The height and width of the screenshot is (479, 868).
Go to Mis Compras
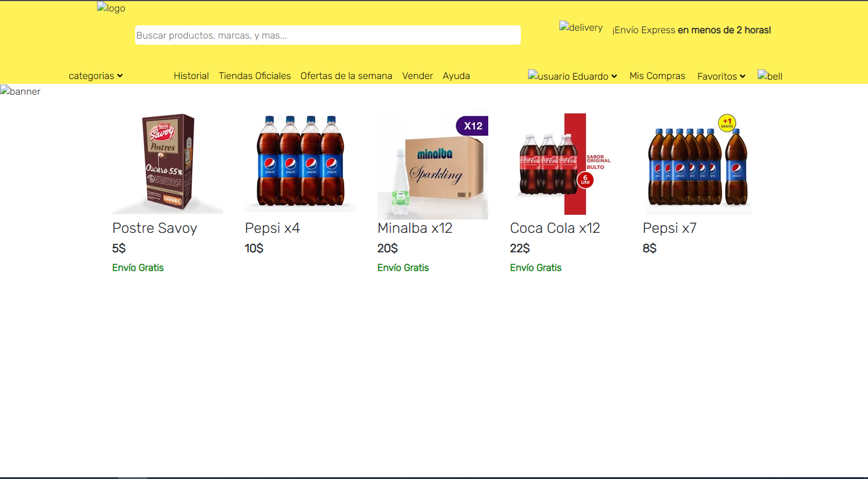(658, 76)
